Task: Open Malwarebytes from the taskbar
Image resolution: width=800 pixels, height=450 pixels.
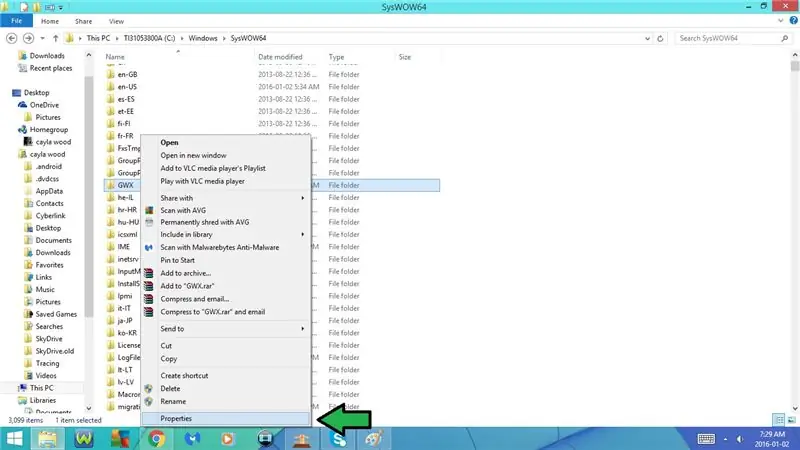Action: pos(192,439)
